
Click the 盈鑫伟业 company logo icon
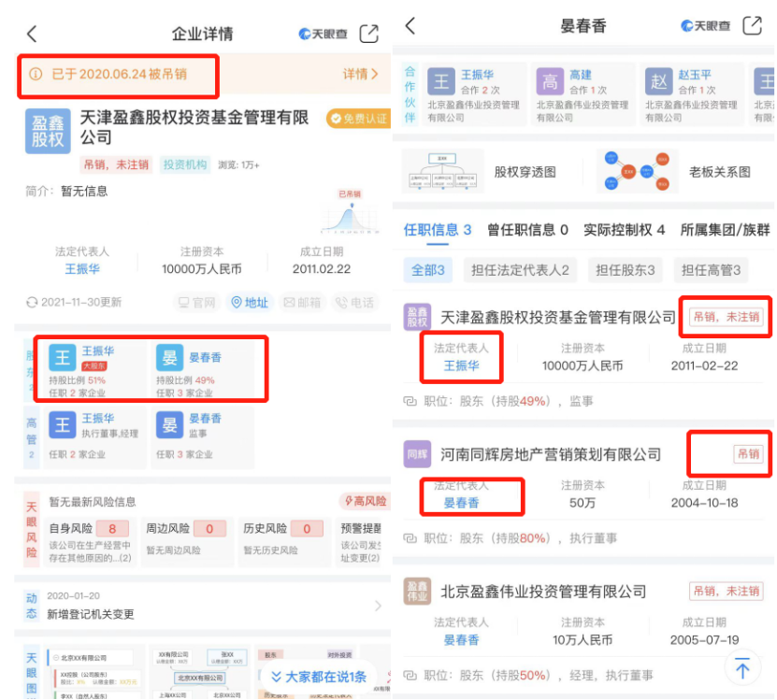(417, 591)
